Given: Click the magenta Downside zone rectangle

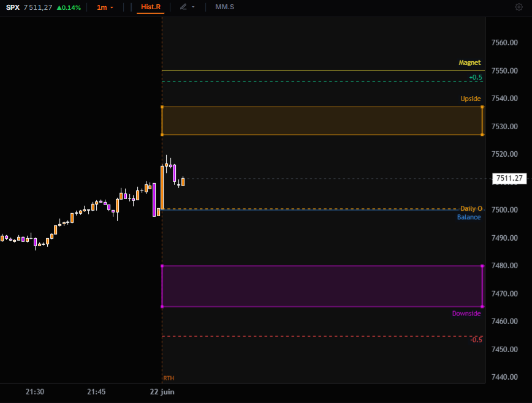Looking at the screenshot, I should pyautogui.click(x=322, y=287).
